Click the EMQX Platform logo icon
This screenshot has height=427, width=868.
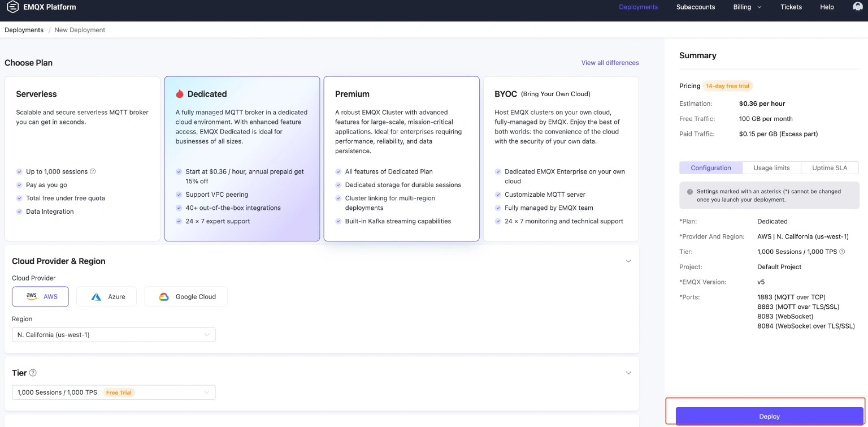pos(12,7)
